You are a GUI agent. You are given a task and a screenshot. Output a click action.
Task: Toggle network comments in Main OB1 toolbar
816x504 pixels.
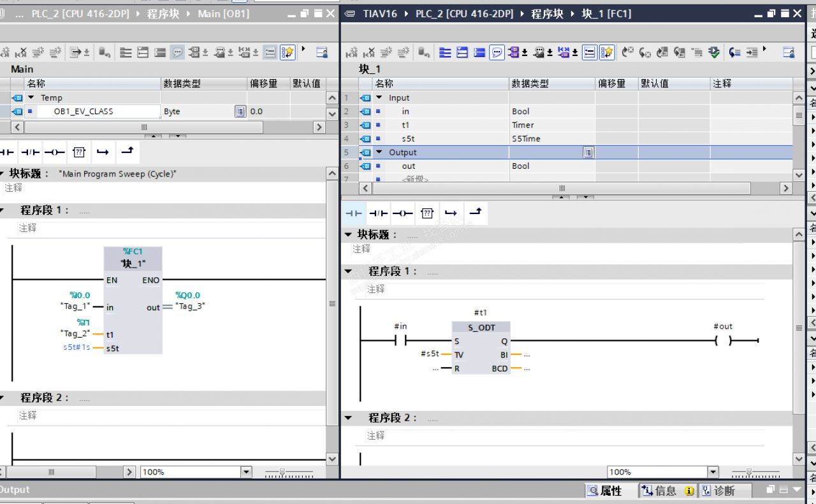tap(270, 52)
